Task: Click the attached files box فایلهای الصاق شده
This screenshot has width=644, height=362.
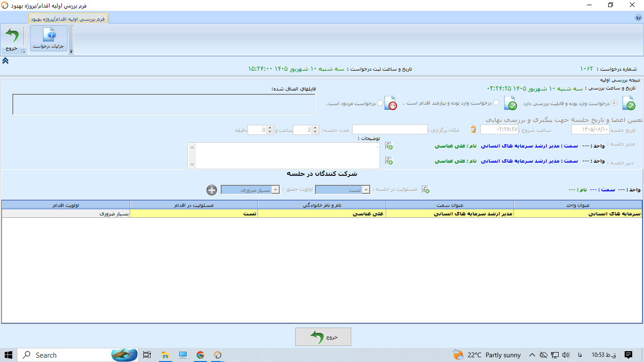Action: (164, 104)
